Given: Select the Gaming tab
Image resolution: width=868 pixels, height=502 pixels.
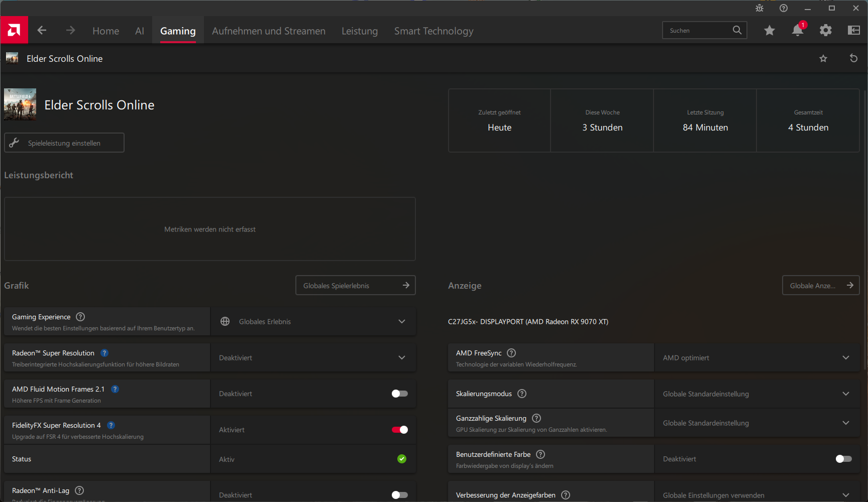Looking at the screenshot, I should tap(178, 31).
